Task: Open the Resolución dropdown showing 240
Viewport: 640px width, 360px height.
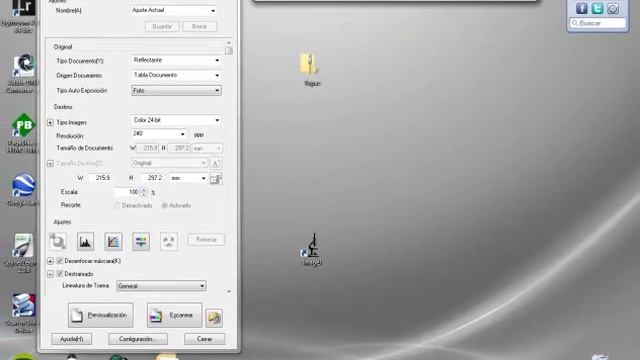Action: pyautogui.click(x=159, y=134)
